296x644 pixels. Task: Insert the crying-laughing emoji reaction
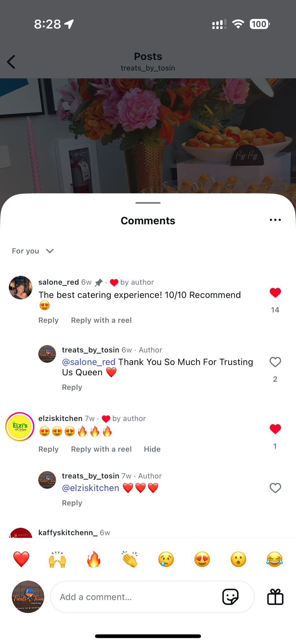point(274,559)
